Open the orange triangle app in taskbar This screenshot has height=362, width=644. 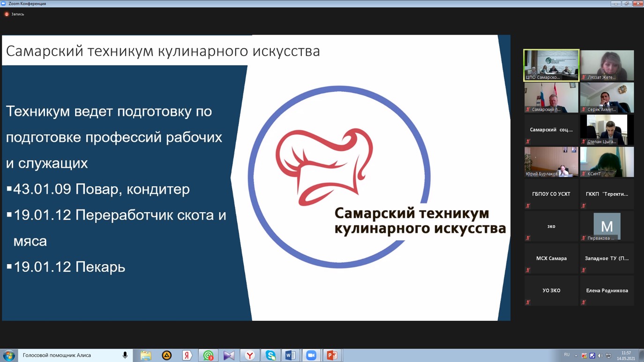point(166,355)
